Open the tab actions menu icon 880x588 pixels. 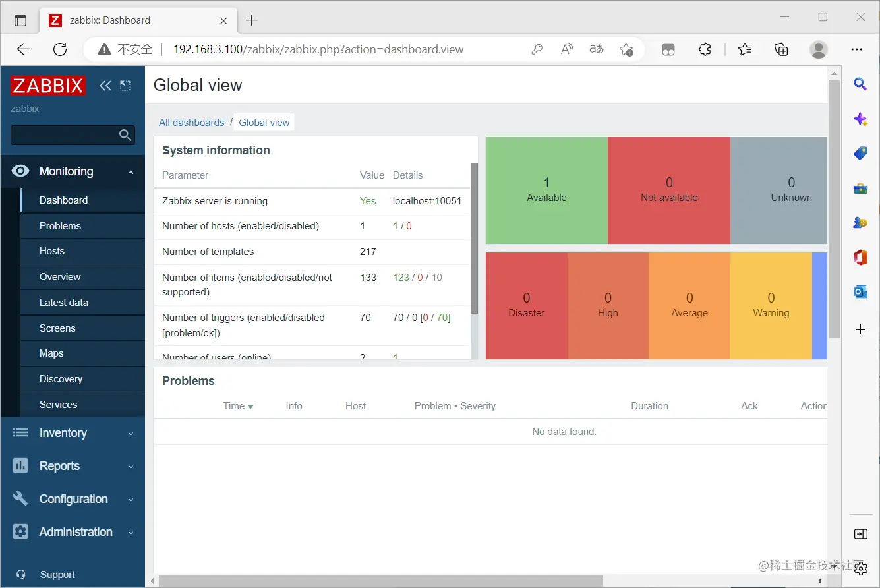(20, 20)
